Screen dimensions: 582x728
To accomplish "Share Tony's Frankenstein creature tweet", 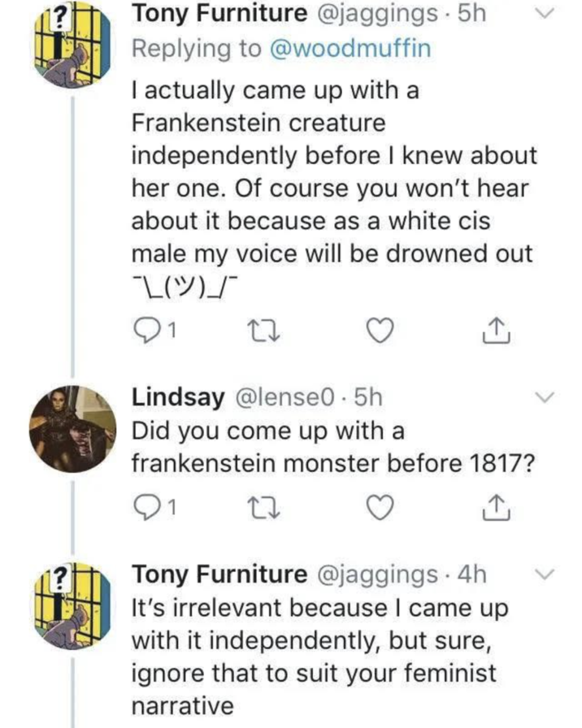I will tap(495, 330).
